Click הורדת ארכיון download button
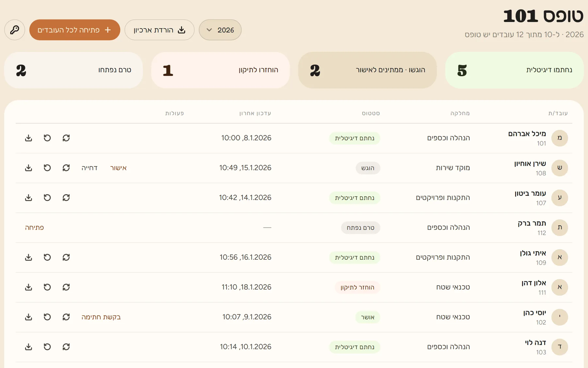 (x=159, y=30)
